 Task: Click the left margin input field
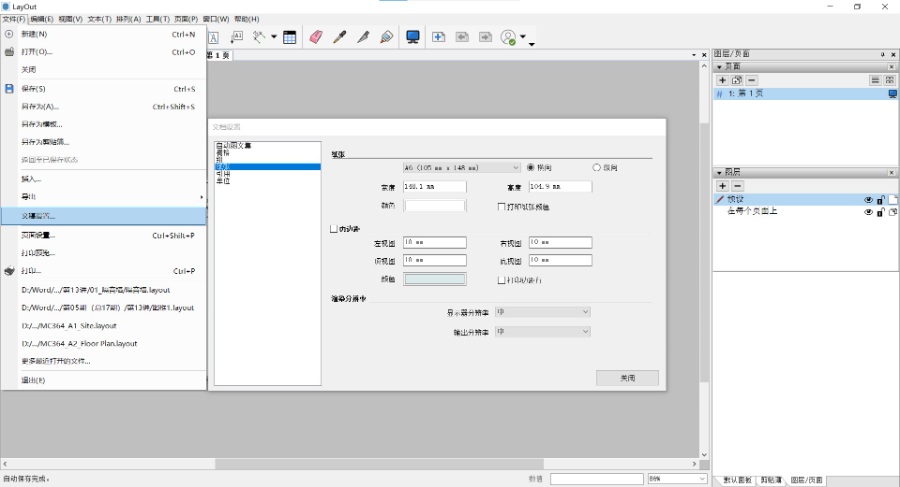click(435, 242)
